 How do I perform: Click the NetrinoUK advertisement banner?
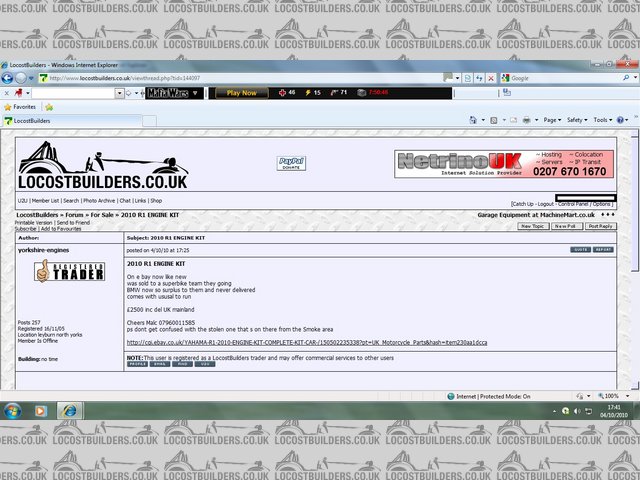coord(505,164)
